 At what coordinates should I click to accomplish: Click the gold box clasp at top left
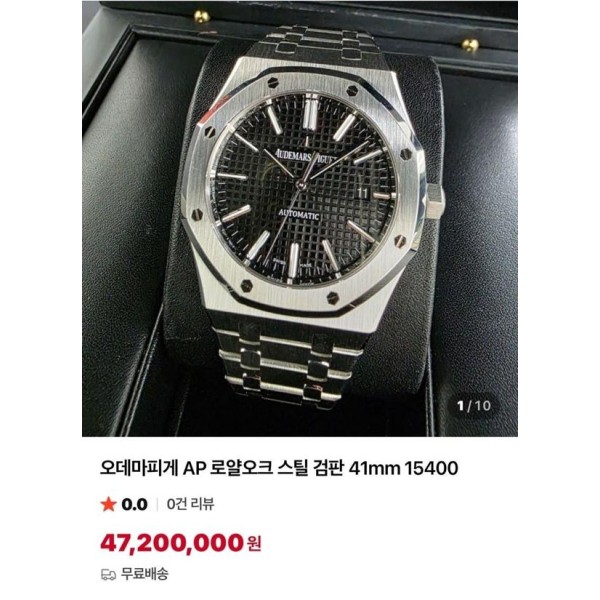[x=202, y=16]
